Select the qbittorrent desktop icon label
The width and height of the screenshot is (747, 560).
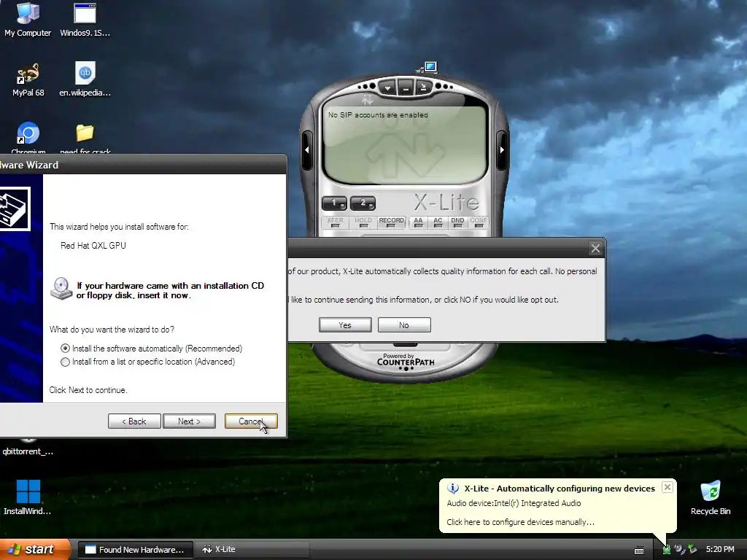click(x=28, y=451)
